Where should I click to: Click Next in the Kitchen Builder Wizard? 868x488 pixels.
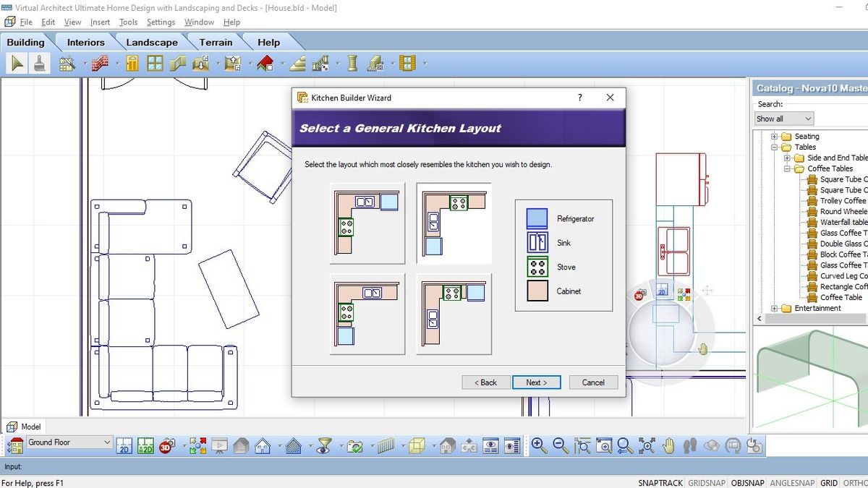pos(537,382)
